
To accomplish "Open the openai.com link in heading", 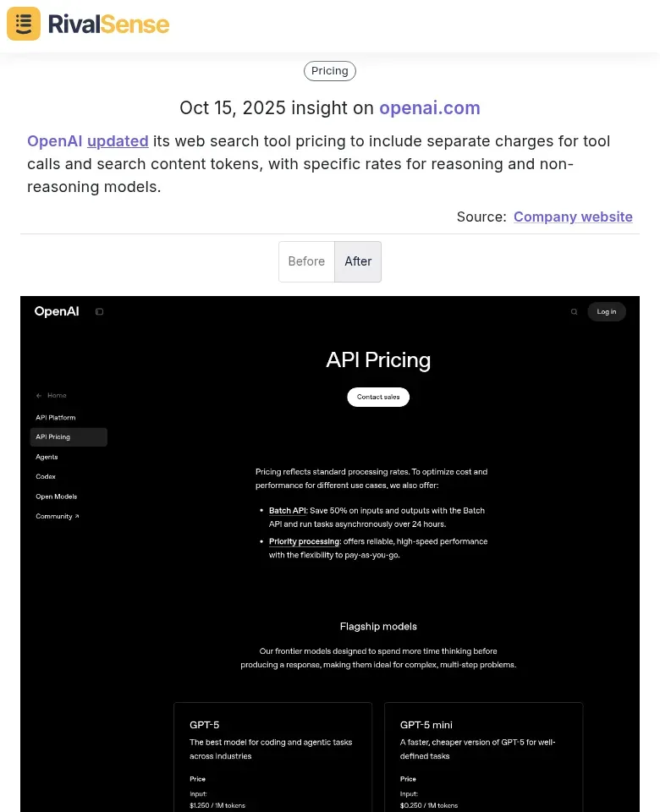I will [x=429, y=108].
